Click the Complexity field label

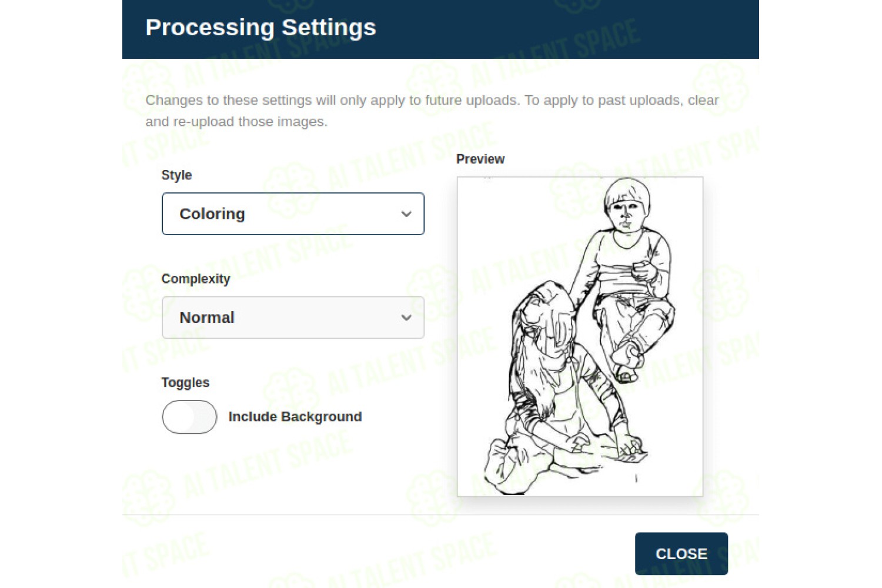(196, 279)
